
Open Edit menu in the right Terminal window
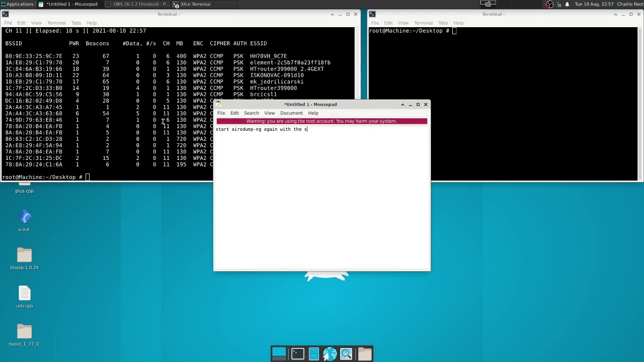tap(388, 23)
